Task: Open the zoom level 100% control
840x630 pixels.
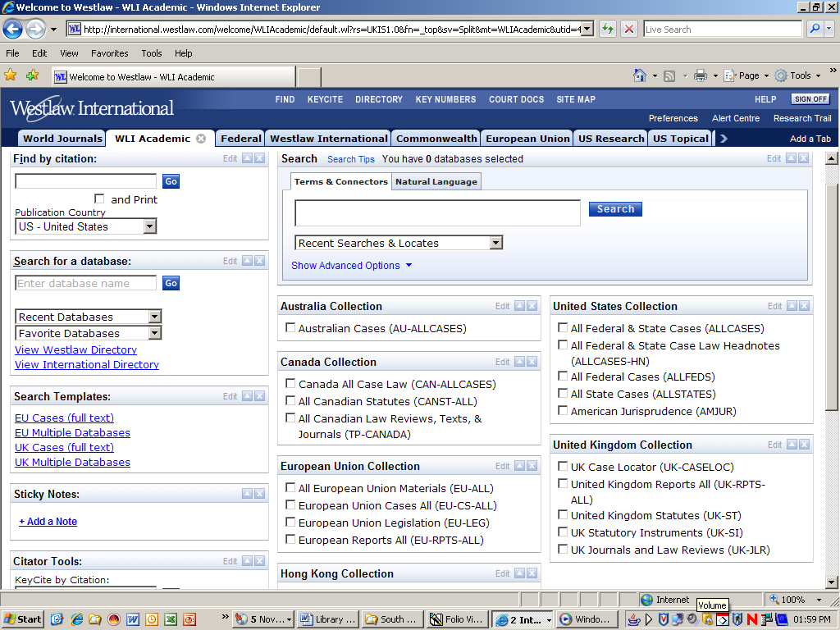Action: click(x=795, y=600)
